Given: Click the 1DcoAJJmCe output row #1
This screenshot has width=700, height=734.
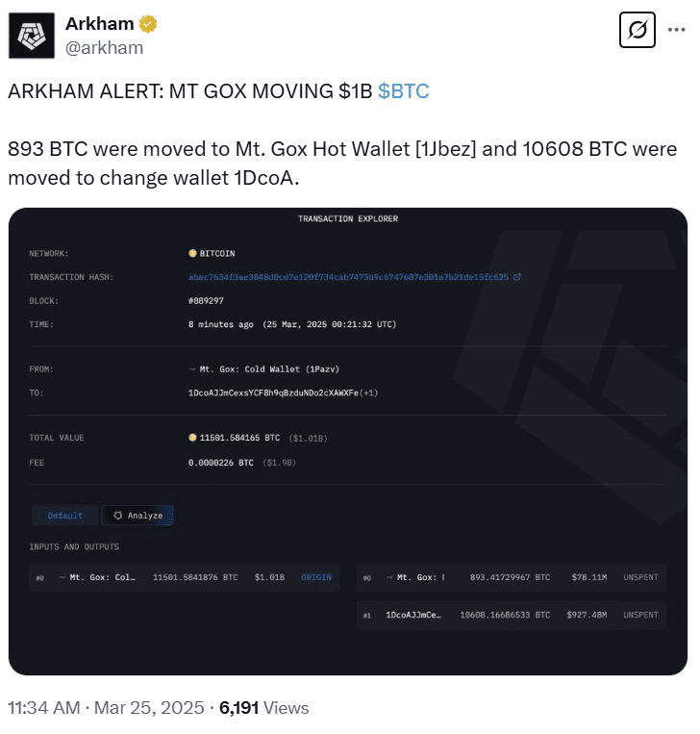Looking at the screenshot, I should click(512, 615).
